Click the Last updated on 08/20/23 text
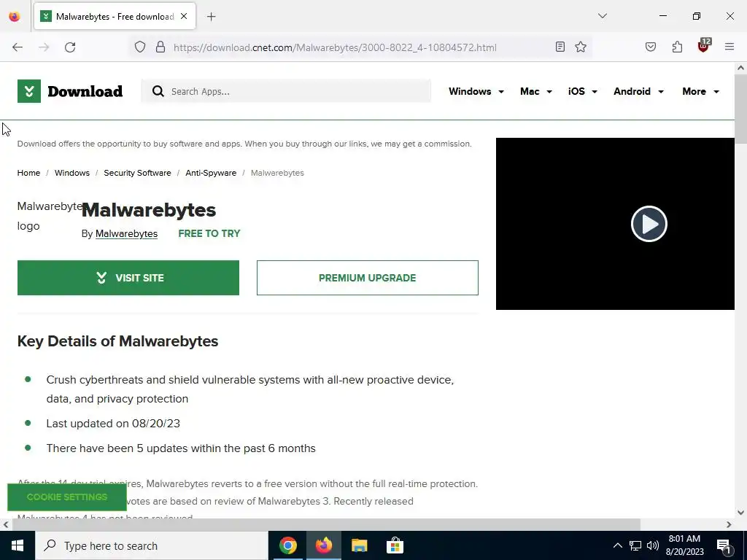 [113, 424]
